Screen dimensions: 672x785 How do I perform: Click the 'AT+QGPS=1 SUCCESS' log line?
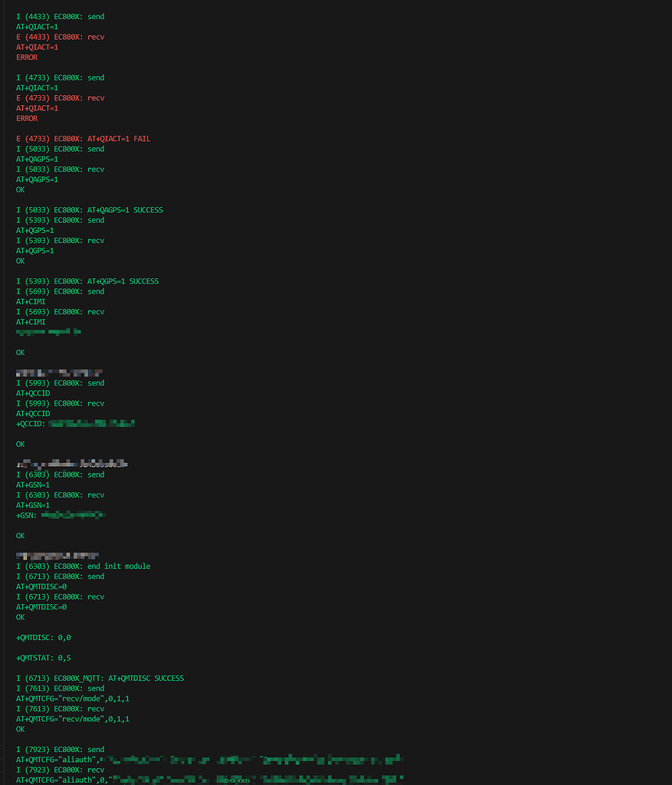[x=87, y=281]
